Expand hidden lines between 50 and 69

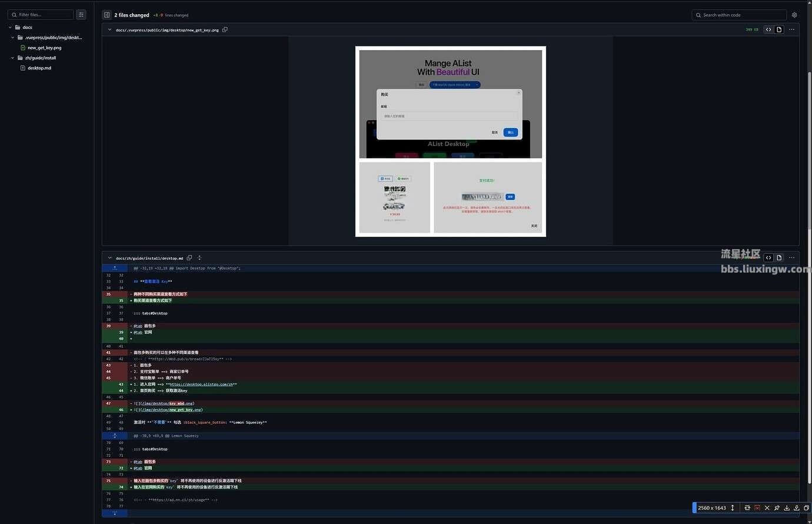(115, 436)
